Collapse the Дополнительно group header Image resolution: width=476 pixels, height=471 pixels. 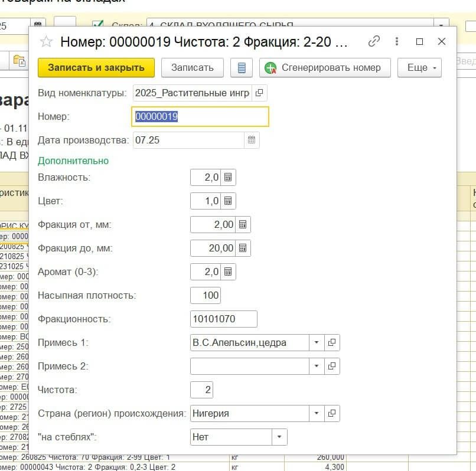73,161
